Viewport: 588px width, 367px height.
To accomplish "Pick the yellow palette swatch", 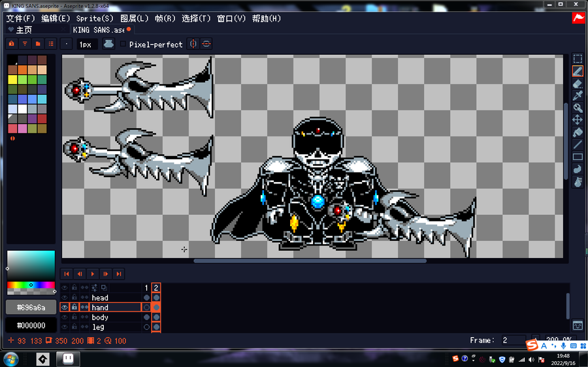I will click(12, 80).
